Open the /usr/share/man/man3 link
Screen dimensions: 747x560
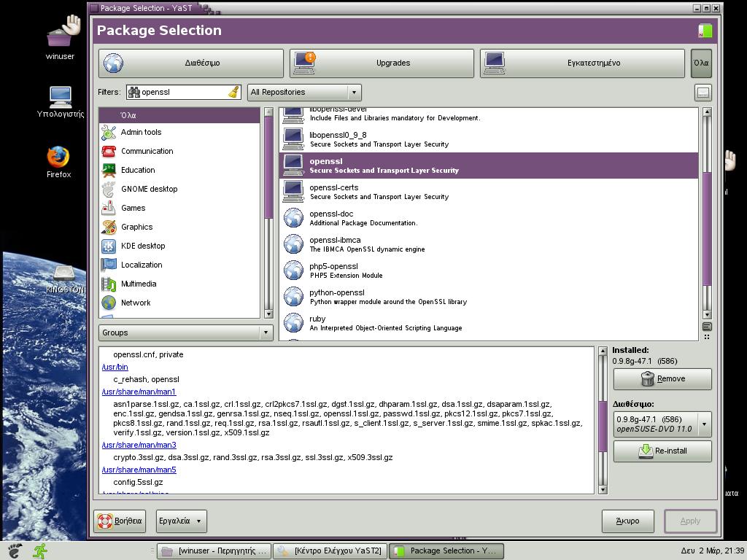139,446
